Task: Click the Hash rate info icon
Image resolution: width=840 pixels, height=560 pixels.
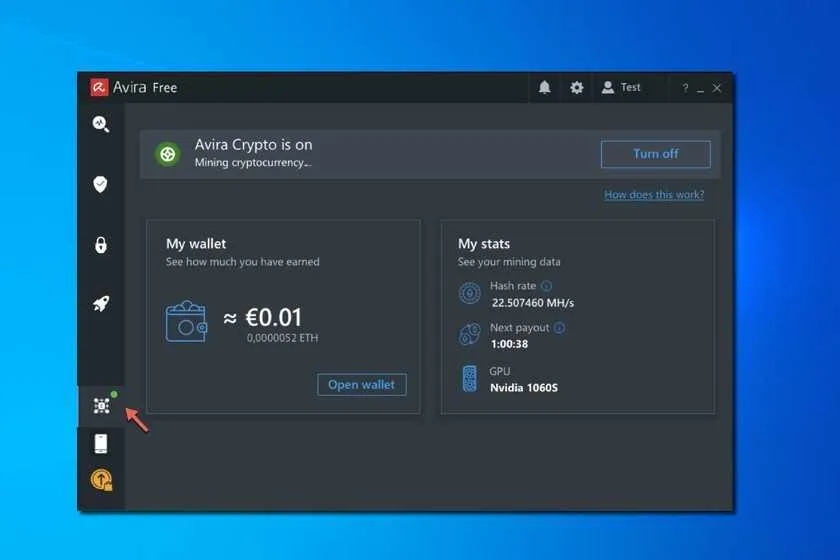Action: tap(546, 286)
